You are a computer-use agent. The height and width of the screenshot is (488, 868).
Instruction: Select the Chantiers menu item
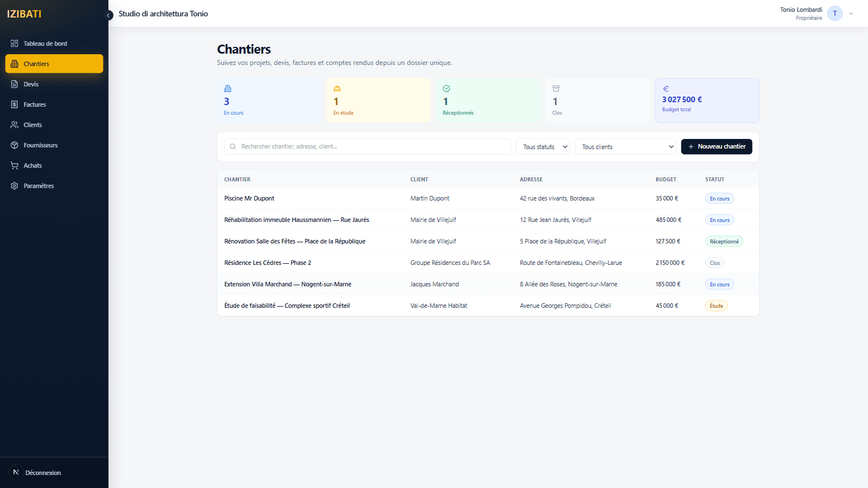tap(54, 64)
